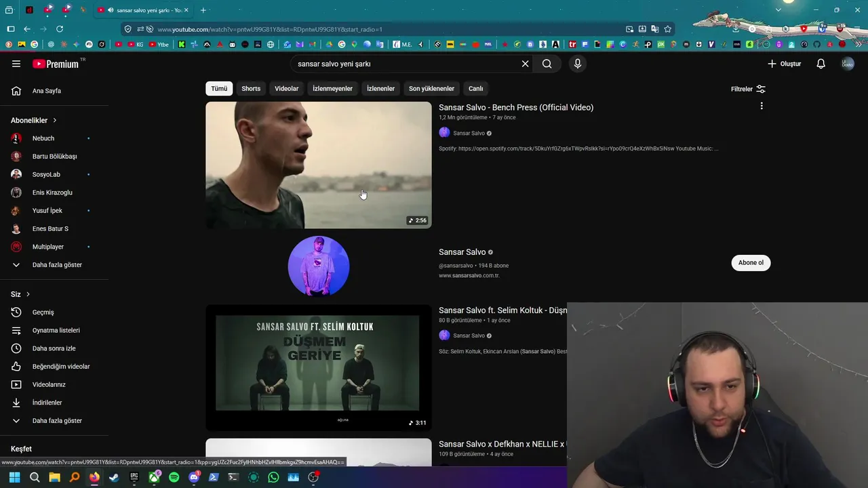The width and height of the screenshot is (868, 488).
Task: Open account avatar menu
Action: (848, 64)
